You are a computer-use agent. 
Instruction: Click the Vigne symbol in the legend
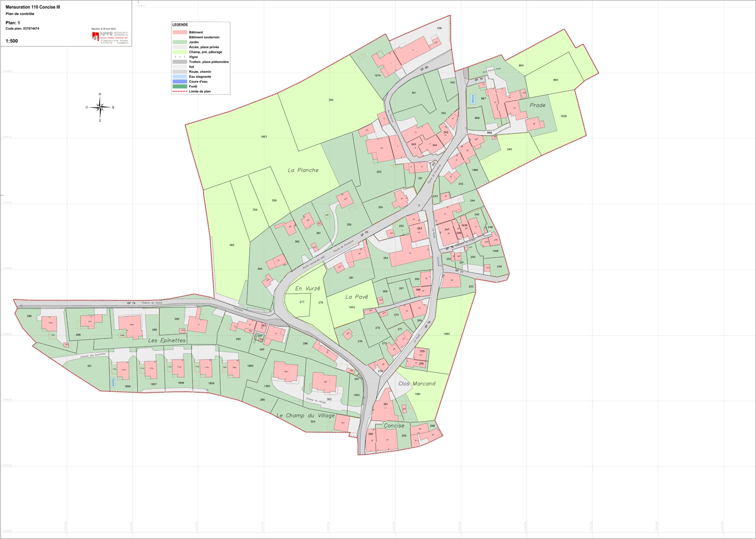(180, 57)
